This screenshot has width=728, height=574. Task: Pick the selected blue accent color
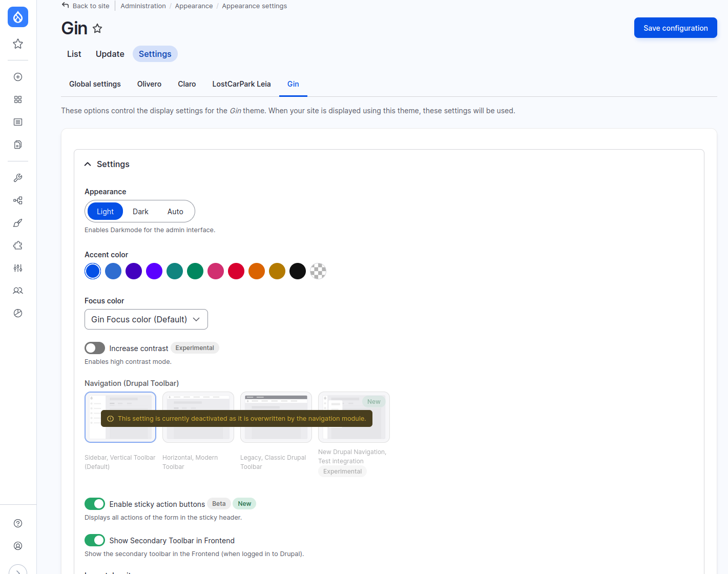click(93, 271)
